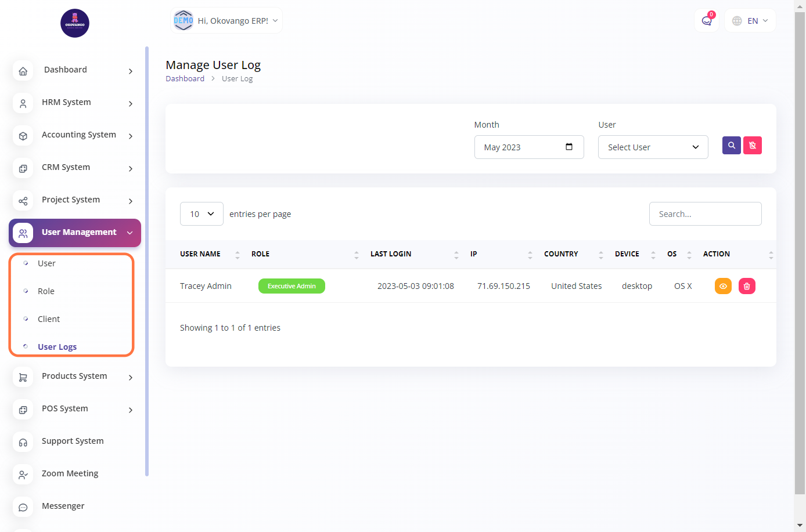
Task: Expand the HRM System menu
Action: [x=74, y=103]
